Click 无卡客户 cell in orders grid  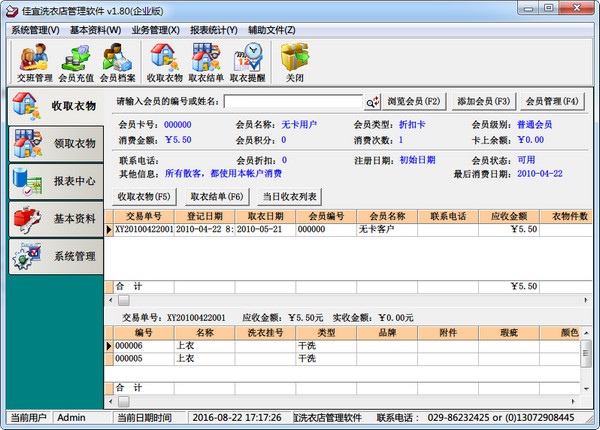click(387, 230)
